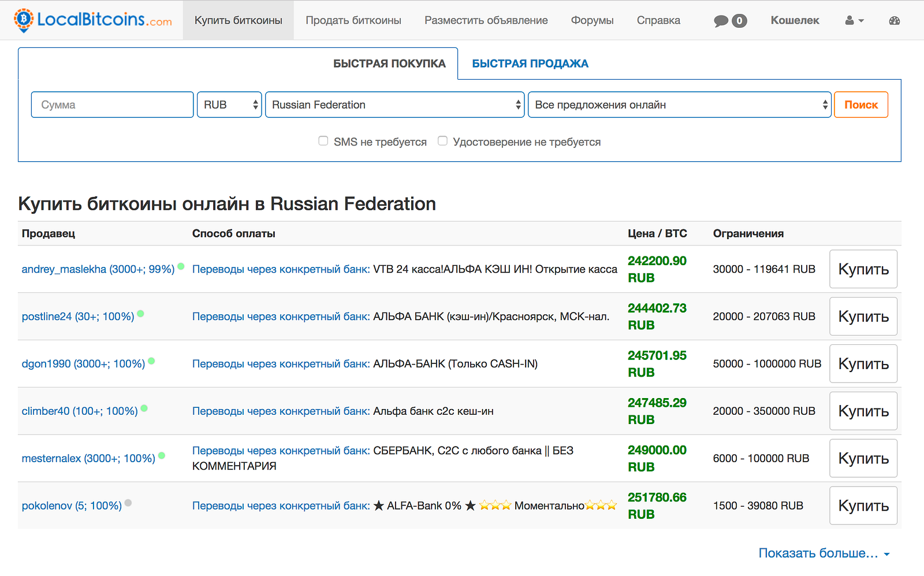Image resolution: width=924 pixels, height=576 pixels.
Task: Open the 'Кошелек' wallet menu item
Action: pos(795,20)
